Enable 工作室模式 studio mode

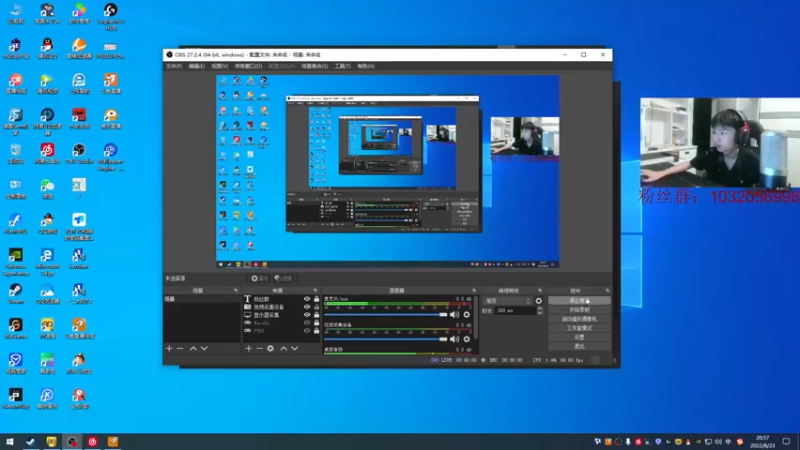tap(579, 328)
